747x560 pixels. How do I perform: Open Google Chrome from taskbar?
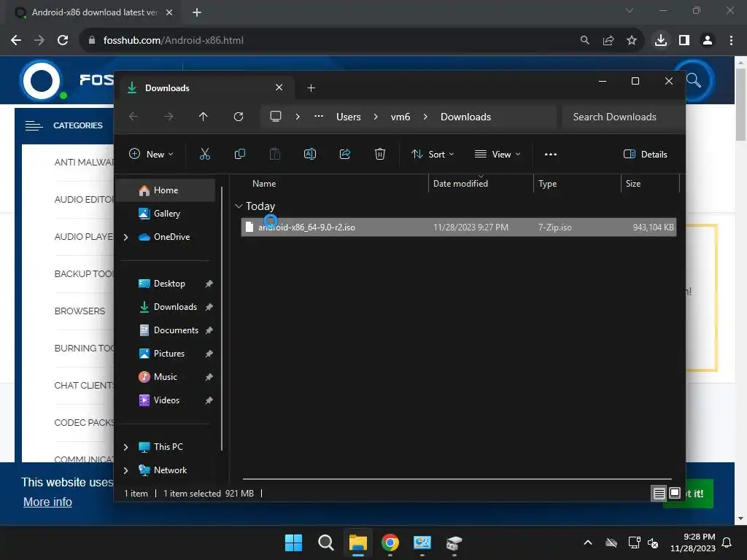[x=390, y=542]
